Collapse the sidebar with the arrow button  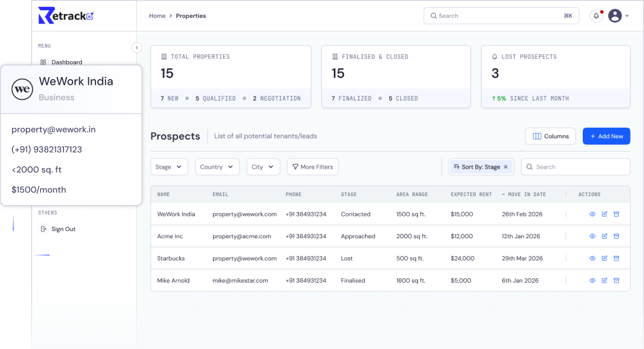coord(137,48)
